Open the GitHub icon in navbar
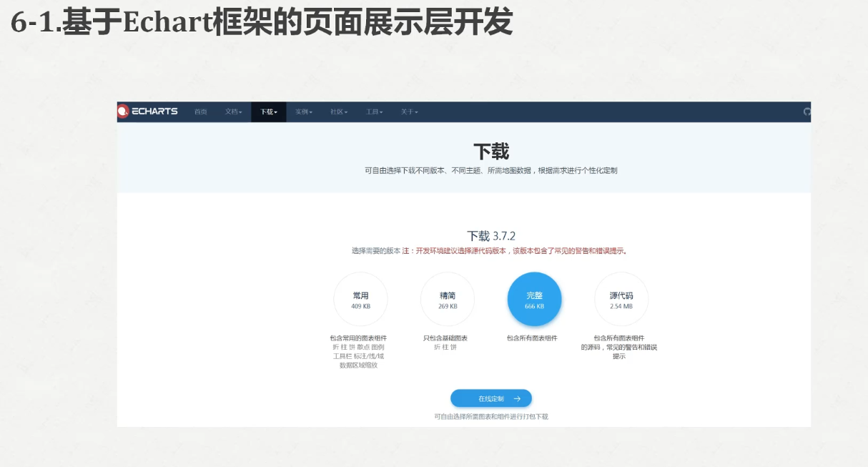 click(x=807, y=112)
